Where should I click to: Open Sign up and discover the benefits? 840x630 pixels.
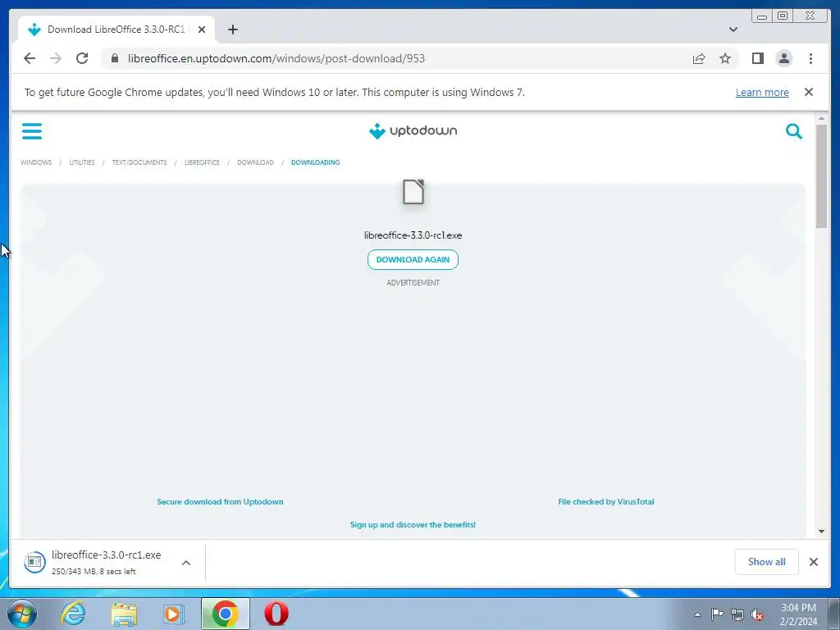tap(413, 525)
